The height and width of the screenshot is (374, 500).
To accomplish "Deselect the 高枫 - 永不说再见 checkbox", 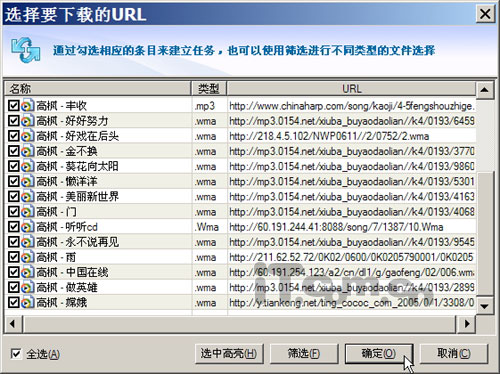I will click(x=13, y=242).
